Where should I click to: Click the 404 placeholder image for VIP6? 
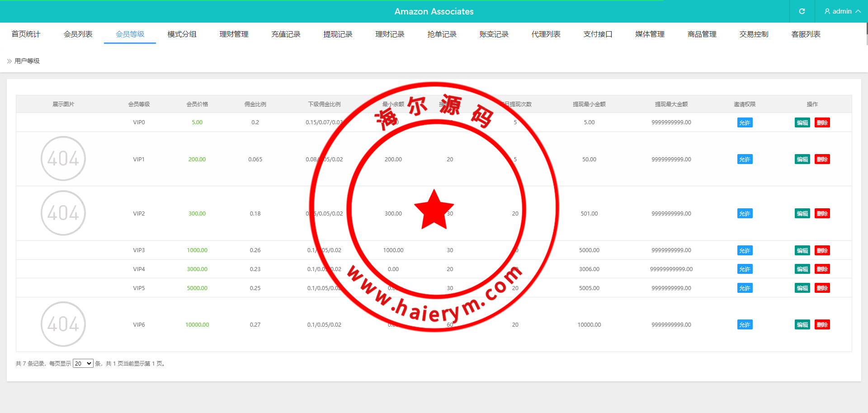coord(63,324)
